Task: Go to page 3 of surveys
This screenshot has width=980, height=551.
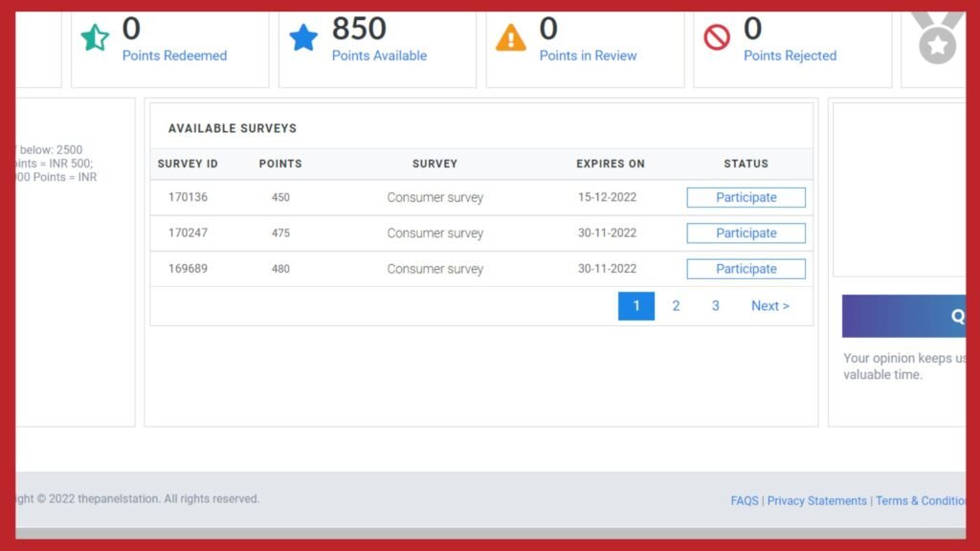Action: (x=716, y=306)
